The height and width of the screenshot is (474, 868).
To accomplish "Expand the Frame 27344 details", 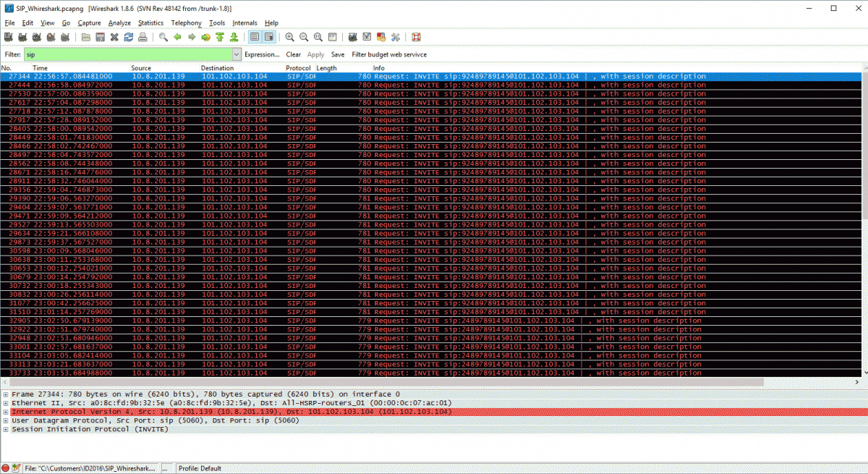I will 6,394.
